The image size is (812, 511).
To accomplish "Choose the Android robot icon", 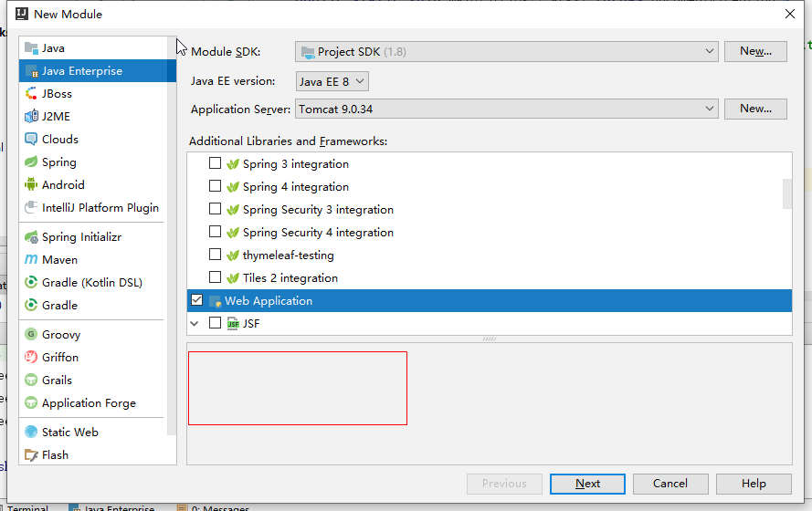I will point(31,184).
